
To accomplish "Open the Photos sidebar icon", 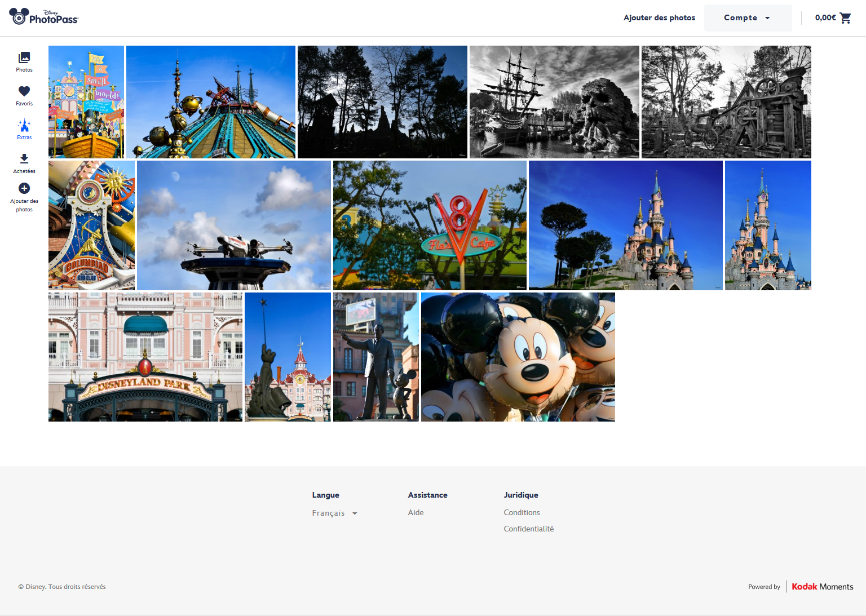I will point(24,62).
